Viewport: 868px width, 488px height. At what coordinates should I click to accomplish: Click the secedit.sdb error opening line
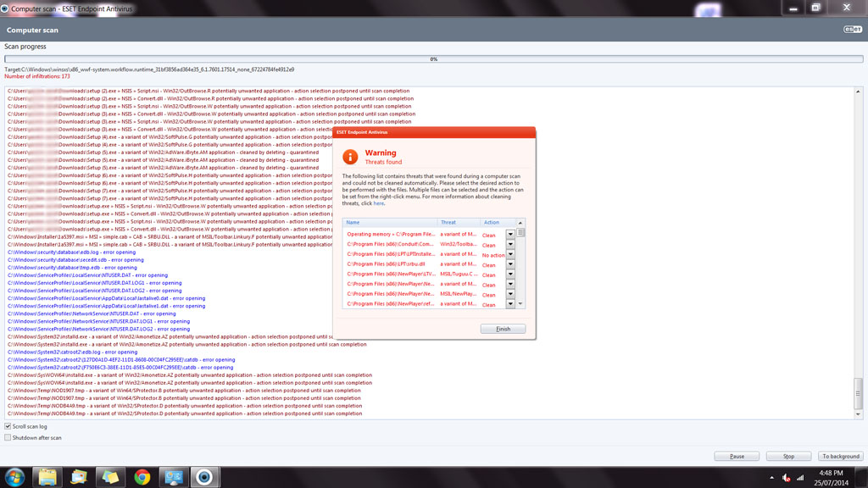[75, 260]
